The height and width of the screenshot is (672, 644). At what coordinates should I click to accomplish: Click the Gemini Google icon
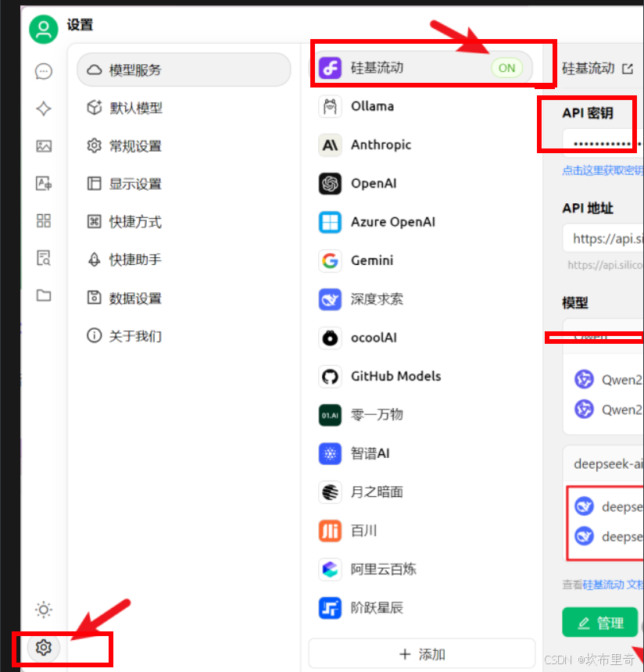pos(330,260)
